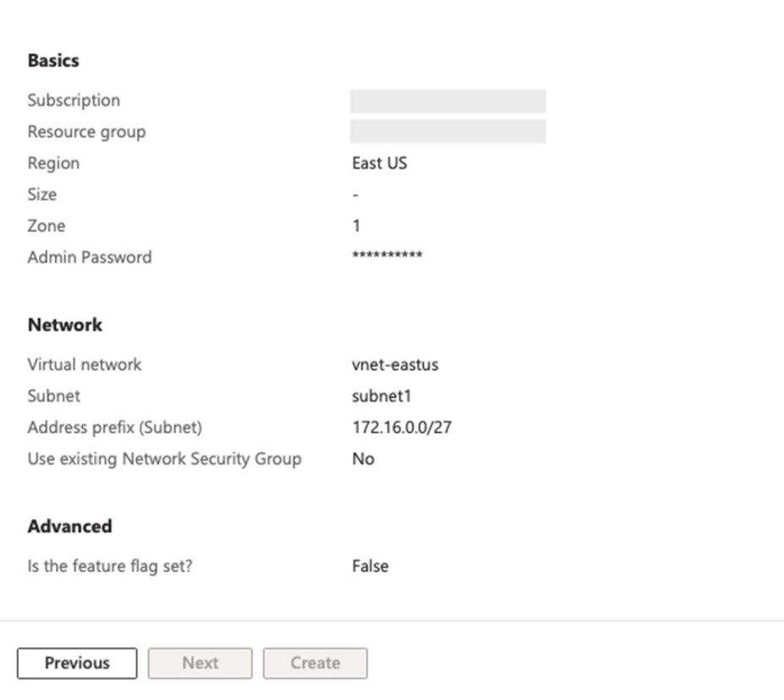
Task: Click the Use existing Network Security Group label
Action: 164,459
